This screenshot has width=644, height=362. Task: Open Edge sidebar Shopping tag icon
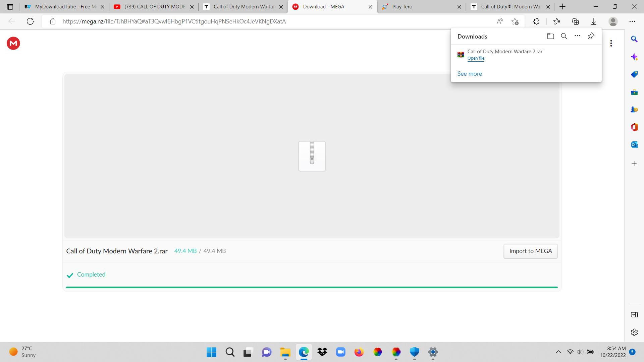pos(634,74)
